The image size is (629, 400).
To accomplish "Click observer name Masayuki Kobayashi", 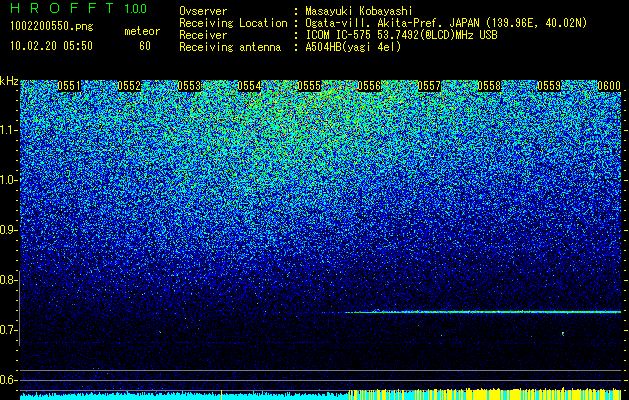I will 359,11.
